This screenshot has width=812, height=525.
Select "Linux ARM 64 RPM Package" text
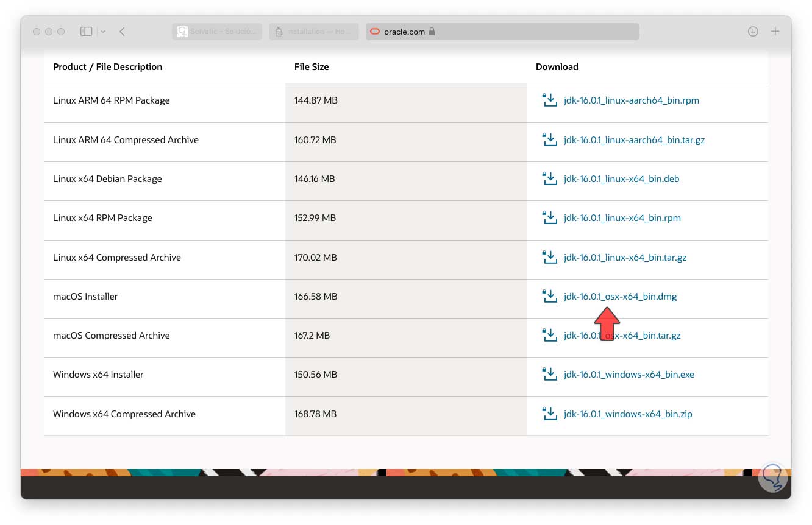pos(112,100)
